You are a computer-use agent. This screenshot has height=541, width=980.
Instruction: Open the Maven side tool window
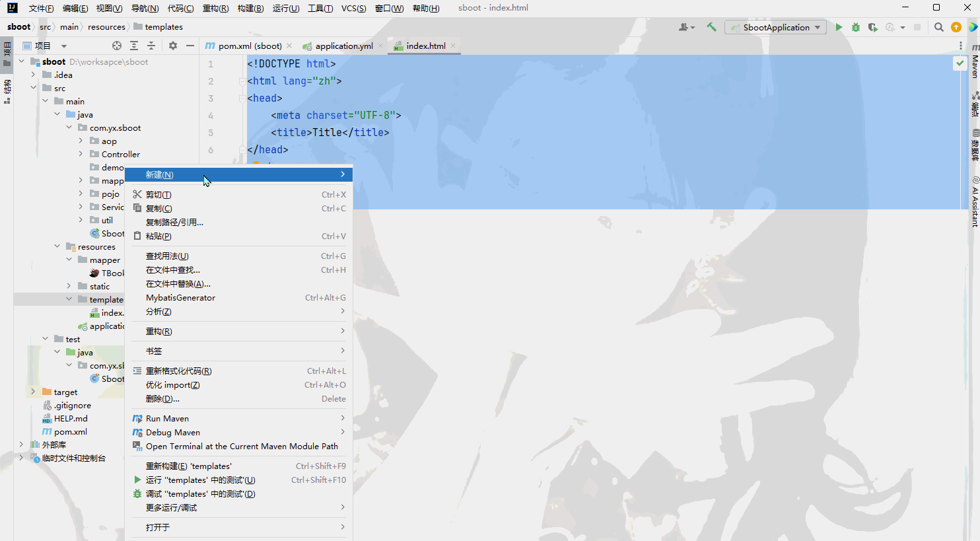tap(975, 61)
